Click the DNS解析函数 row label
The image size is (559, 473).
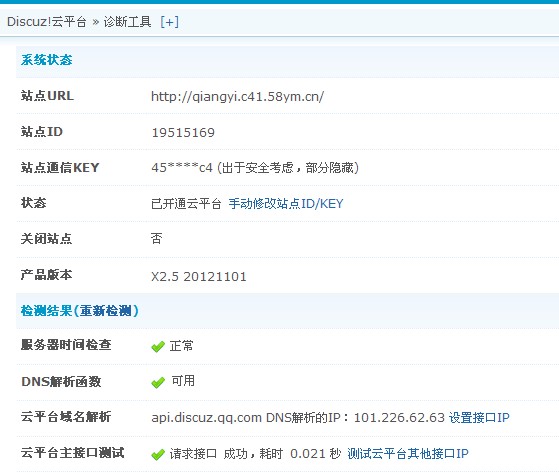(61, 381)
